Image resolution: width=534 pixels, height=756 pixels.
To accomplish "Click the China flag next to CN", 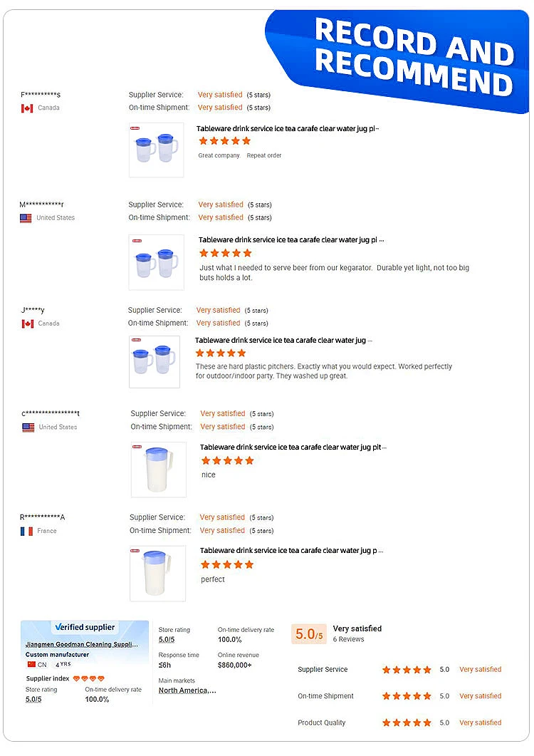I will [31, 664].
